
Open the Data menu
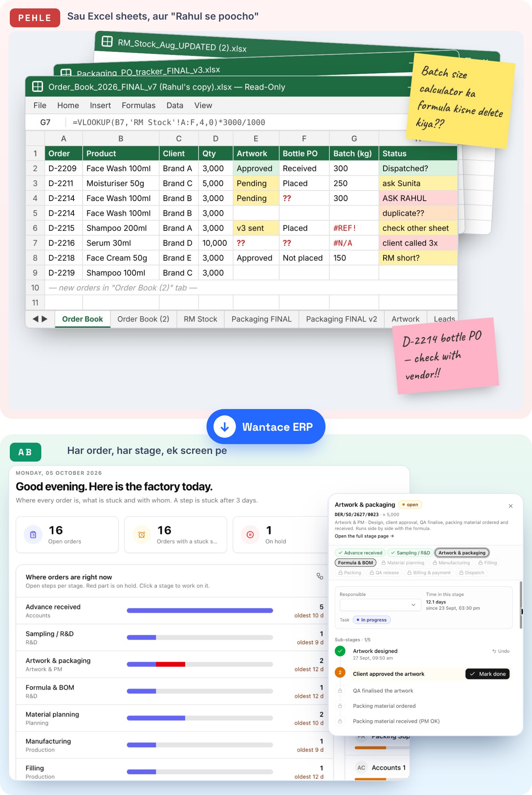point(175,105)
